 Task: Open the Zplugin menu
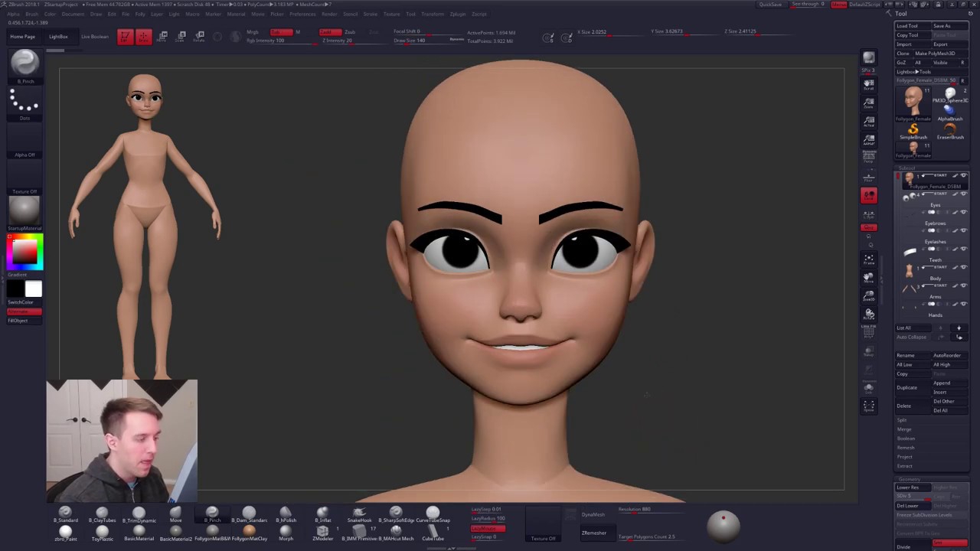pos(459,15)
